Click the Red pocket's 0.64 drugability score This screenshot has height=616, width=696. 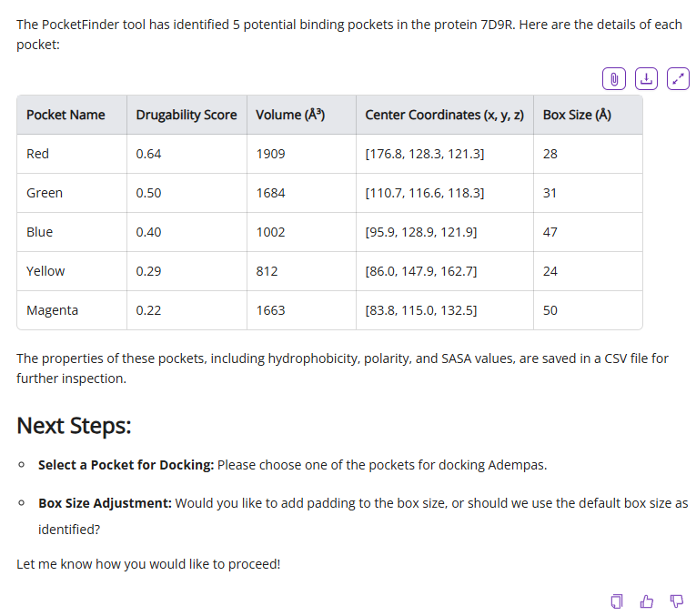pyautogui.click(x=148, y=154)
